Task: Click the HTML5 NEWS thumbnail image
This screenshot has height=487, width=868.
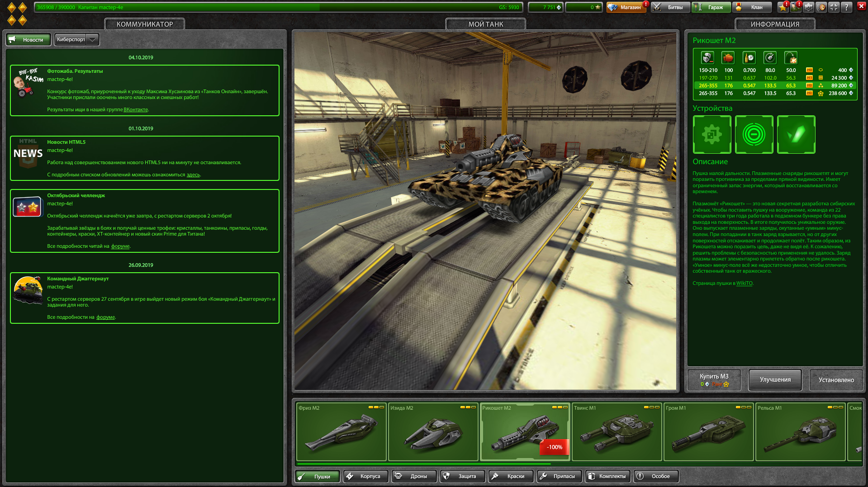Action: (x=28, y=153)
